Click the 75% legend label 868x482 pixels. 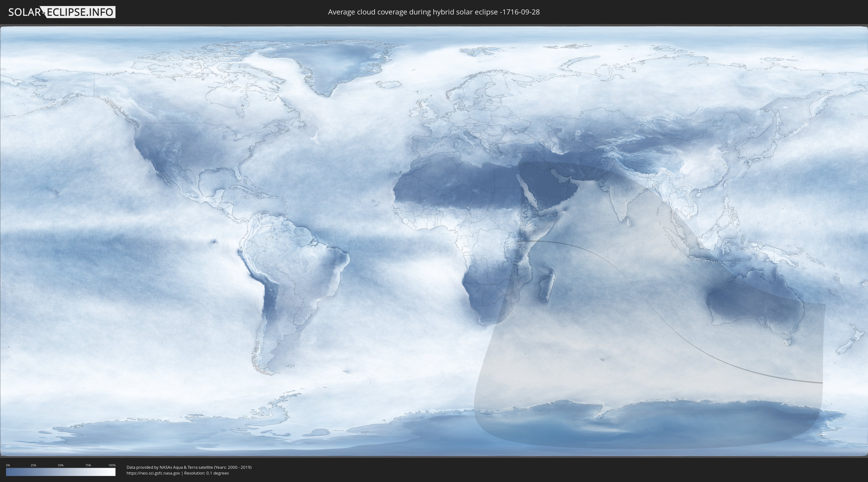tap(88, 465)
